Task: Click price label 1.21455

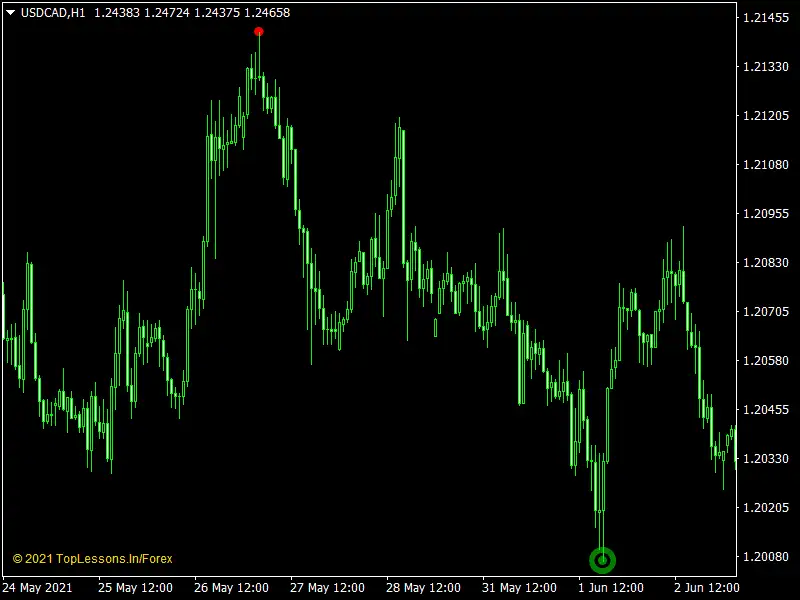Action: tap(766, 18)
